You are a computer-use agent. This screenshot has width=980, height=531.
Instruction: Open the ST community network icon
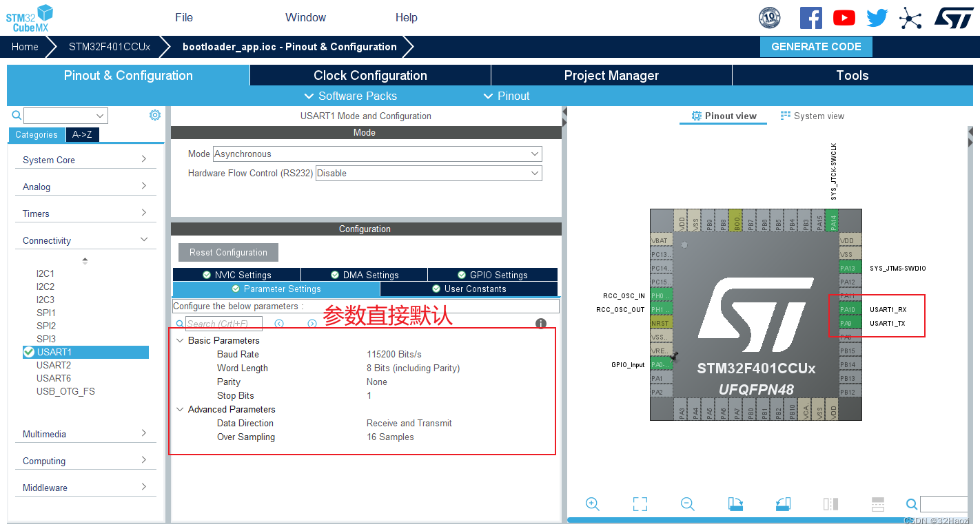[x=910, y=18]
